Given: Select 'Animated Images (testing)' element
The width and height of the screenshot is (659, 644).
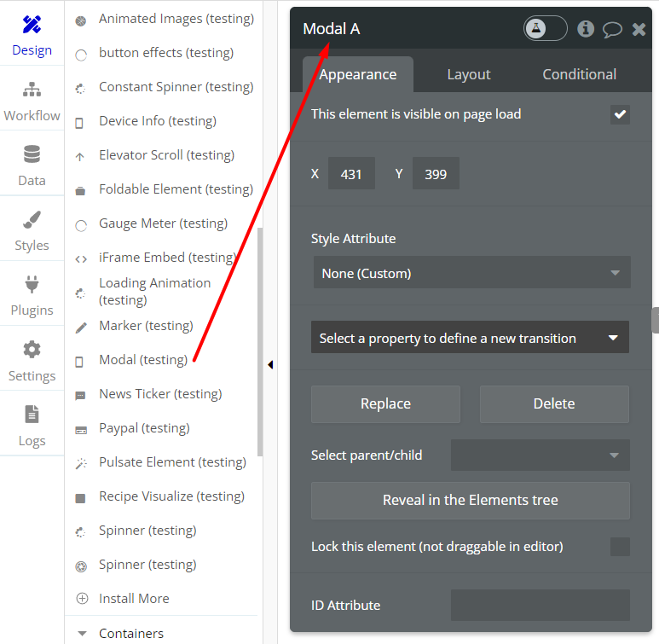Looking at the screenshot, I should pyautogui.click(x=177, y=19).
